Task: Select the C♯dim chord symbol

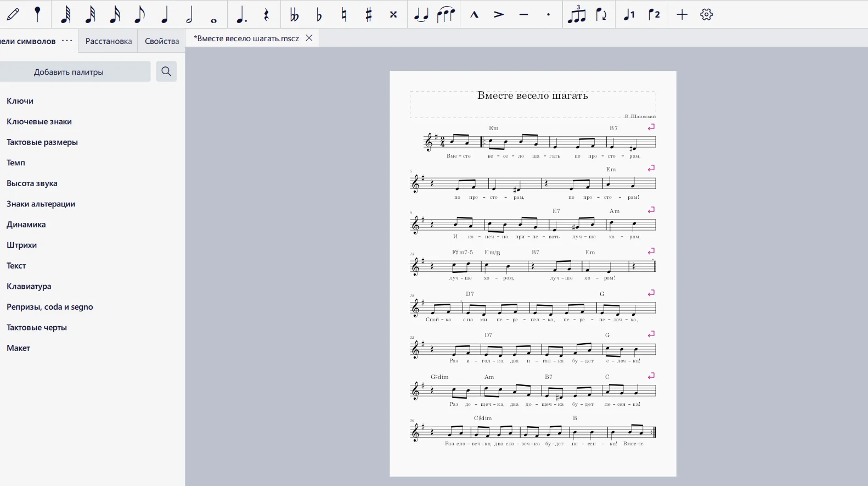Action: coord(483,418)
